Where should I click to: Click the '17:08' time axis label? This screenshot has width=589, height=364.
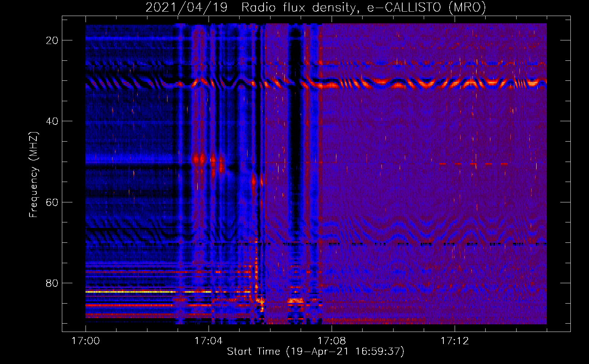click(332, 341)
